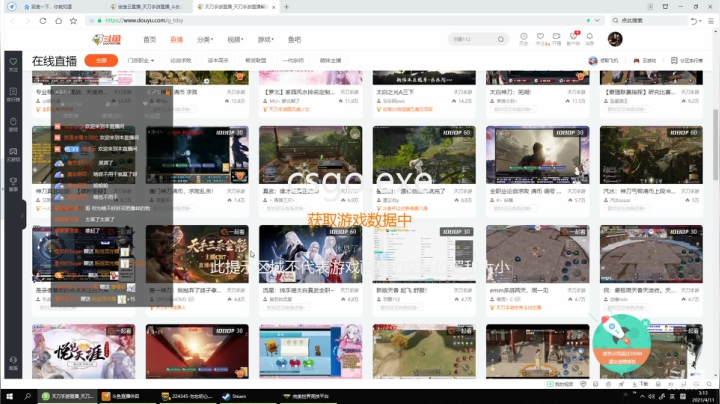Click the mouse game icon in the left sidebar
Viewport: 720px width, 404px height.
point(13,124)
